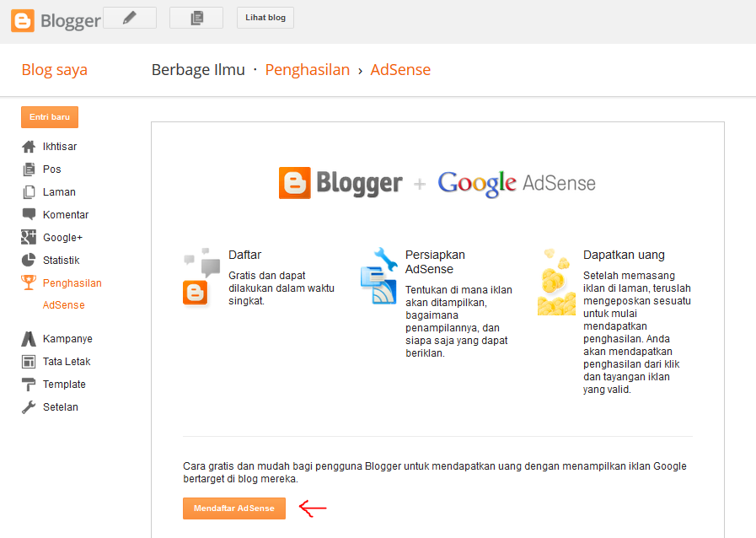Click the text 'Cara gratis dan mudah' paragraph

434,472
